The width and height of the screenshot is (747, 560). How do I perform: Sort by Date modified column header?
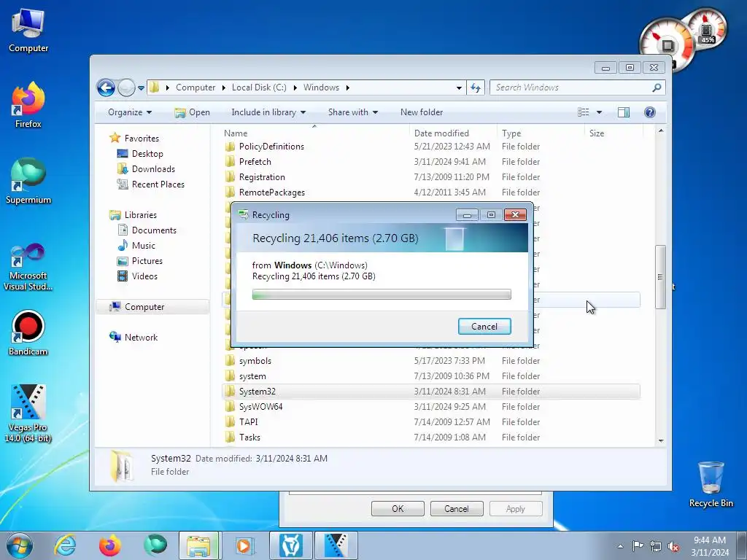pos(452,133)
